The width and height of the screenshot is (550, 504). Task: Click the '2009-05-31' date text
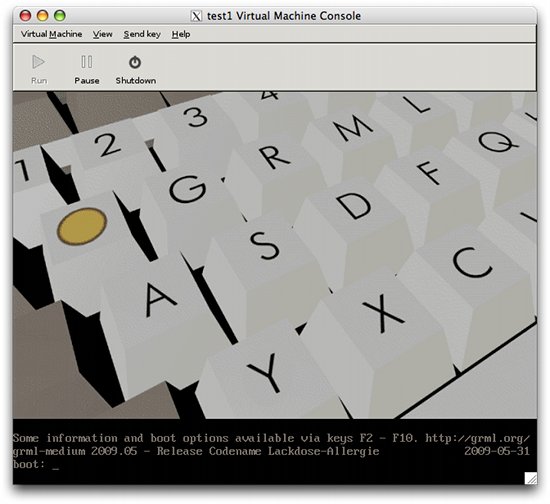click(497, 451)
